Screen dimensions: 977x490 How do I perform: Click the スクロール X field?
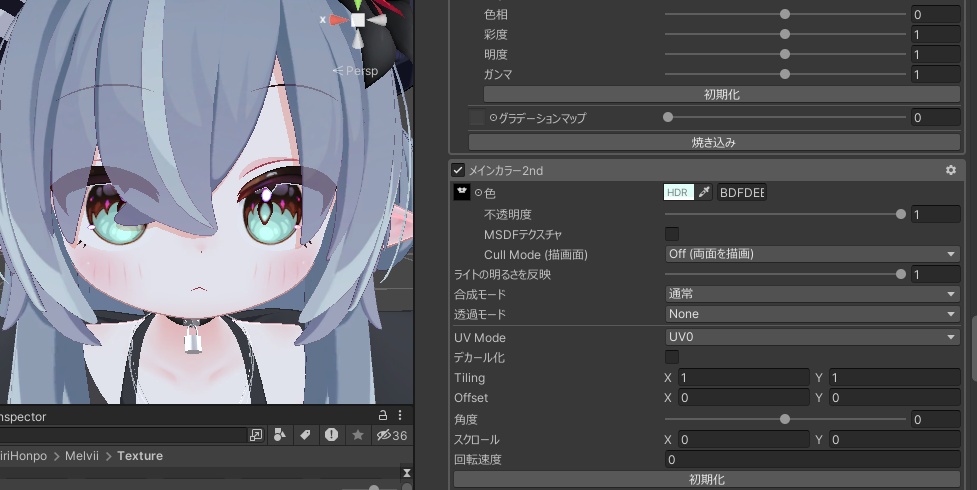[x=743, y=440]
